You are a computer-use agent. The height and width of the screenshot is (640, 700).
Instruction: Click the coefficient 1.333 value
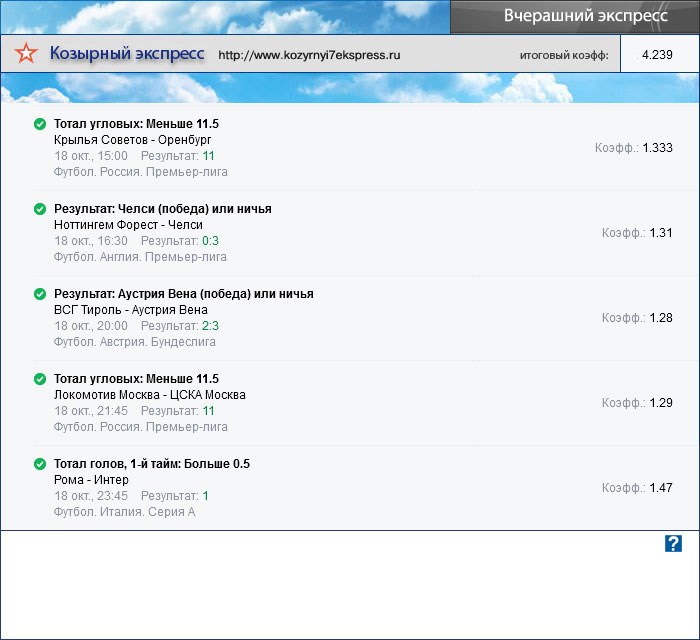pyautogui.click(x=657, y=148)
